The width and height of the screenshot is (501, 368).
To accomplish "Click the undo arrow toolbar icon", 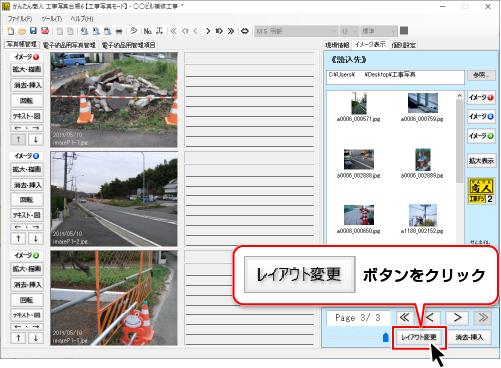I will click(133, 31).
